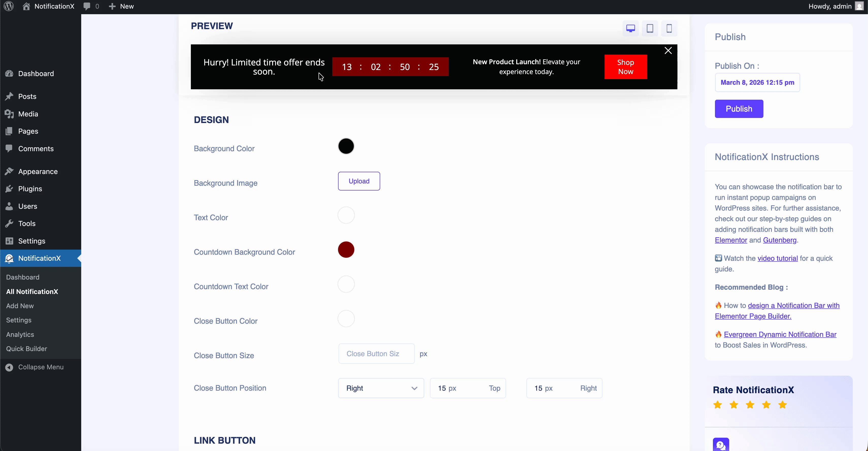Viewport: 868px width, 451px height.
Task: Switch preview to tablet view
Action: [x=650, y=28]
